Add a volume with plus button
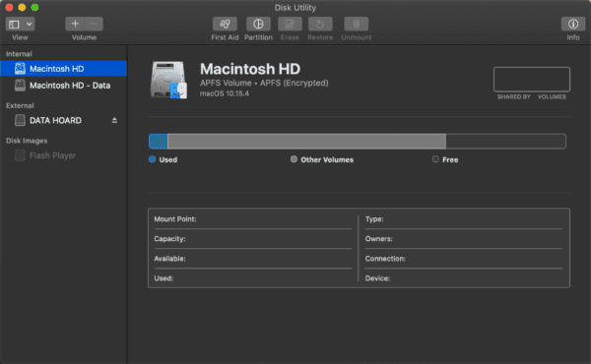This screenshot has height=364, width=591. point(75,24)
